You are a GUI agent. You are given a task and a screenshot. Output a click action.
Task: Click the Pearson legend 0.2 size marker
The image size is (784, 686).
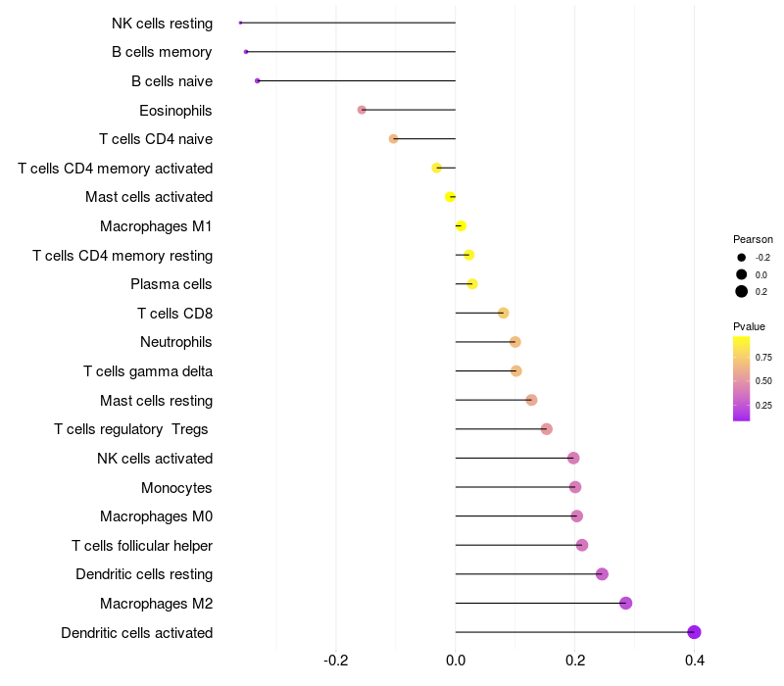[742, 291]
